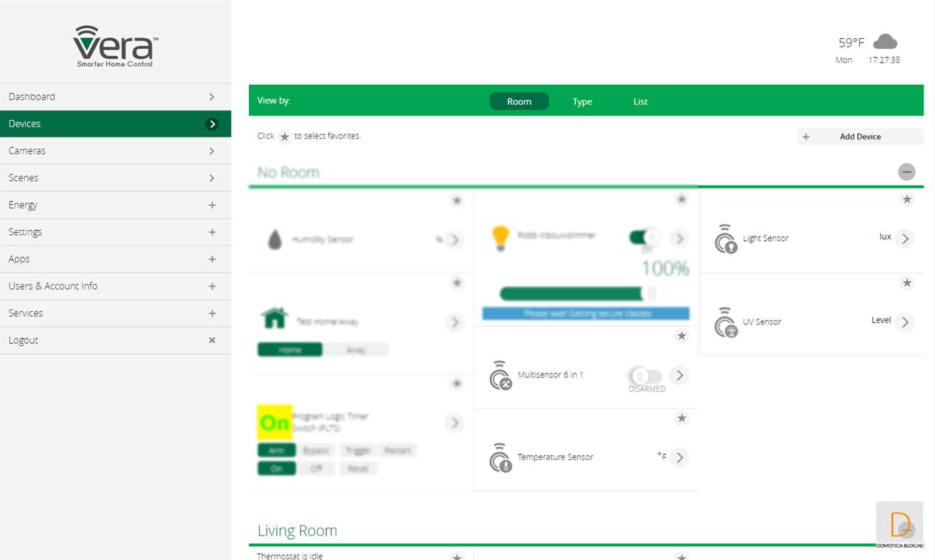This screenshot has height=560, width=935.
Task: Open Light Sensor details arrow
Action: click(905, 239)
